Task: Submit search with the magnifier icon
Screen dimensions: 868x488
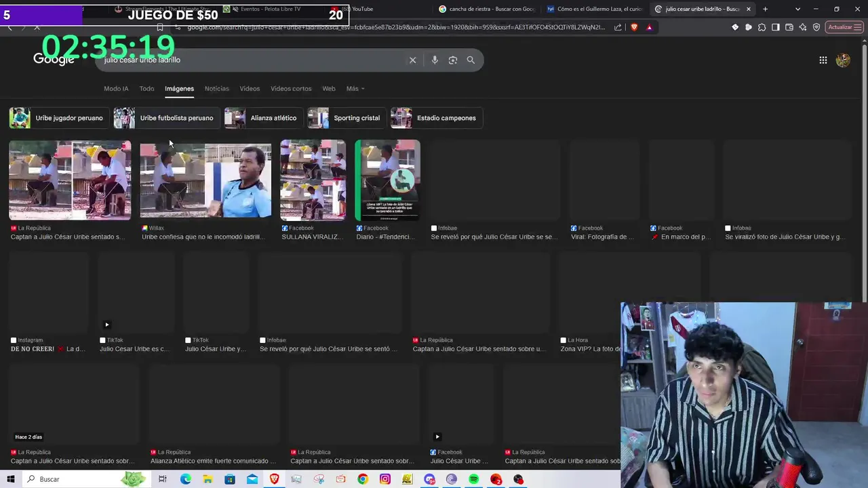Action: click(x=471, y=60)
